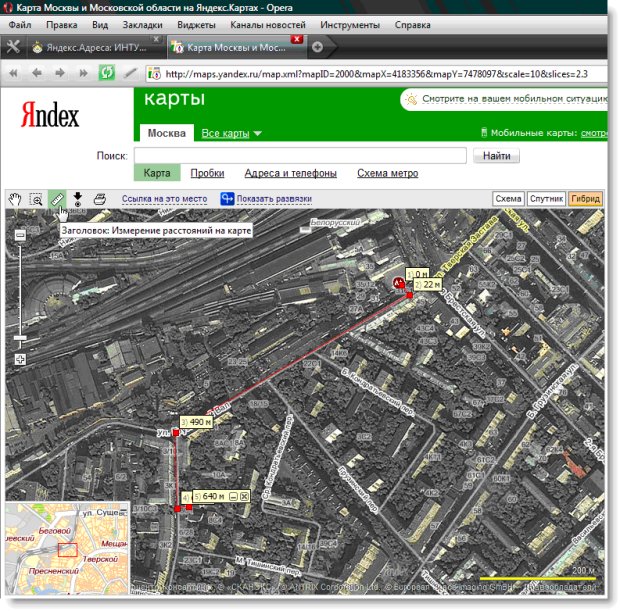Open the Пробки link

[207, 173]
